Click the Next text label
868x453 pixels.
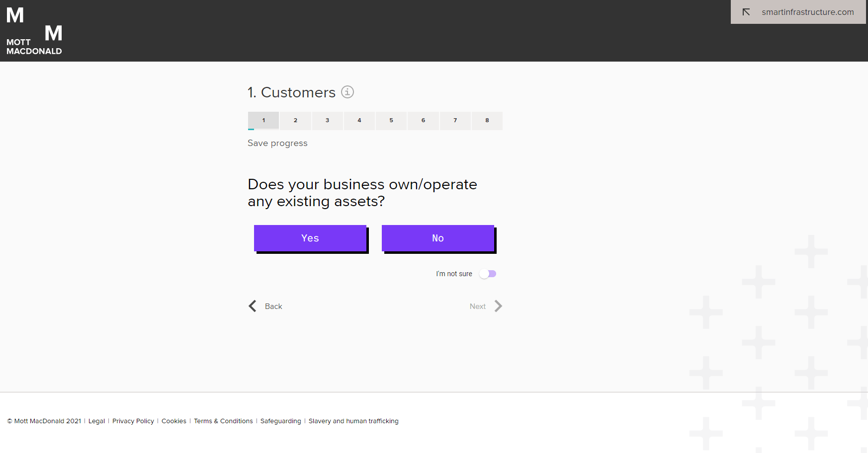(x=478, y=306)
